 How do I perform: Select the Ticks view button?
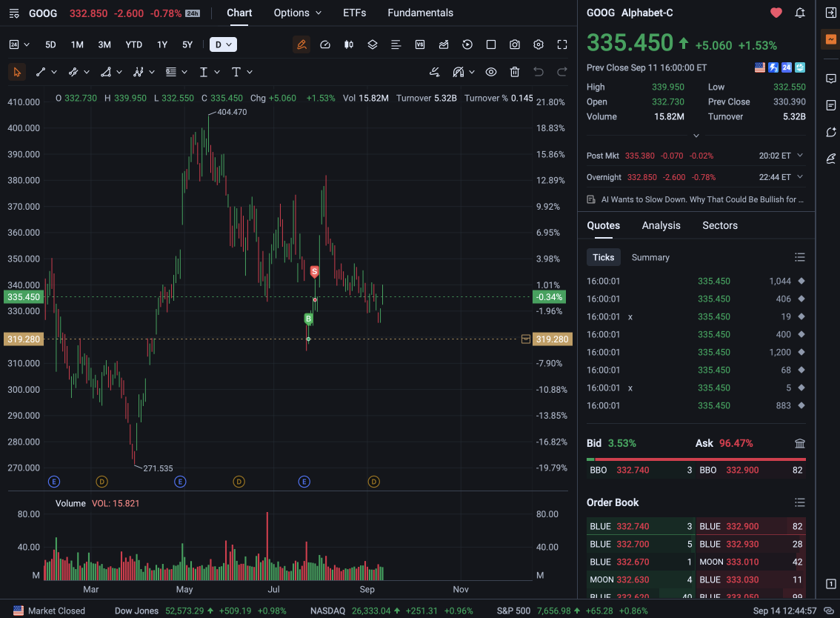pyautogui.click(x=603, y=257)
